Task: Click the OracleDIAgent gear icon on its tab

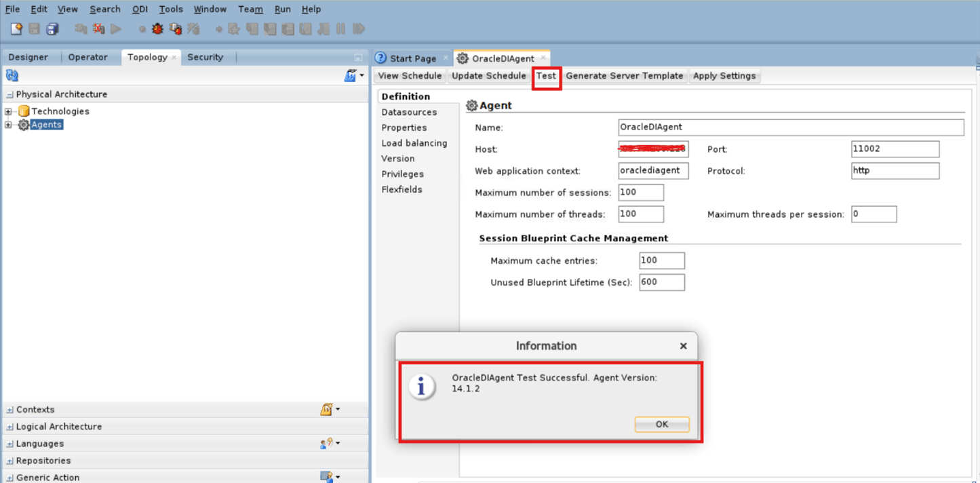Action: click(462, 58)
